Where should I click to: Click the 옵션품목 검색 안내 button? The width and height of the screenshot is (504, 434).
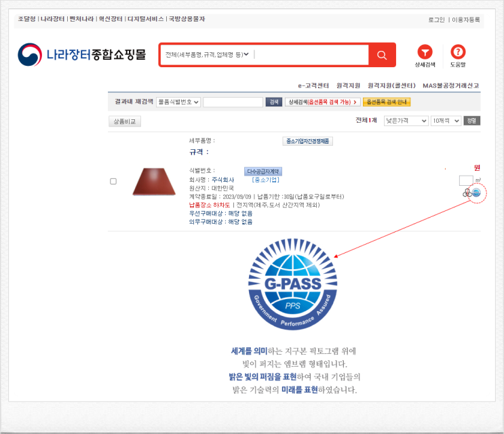387,102
